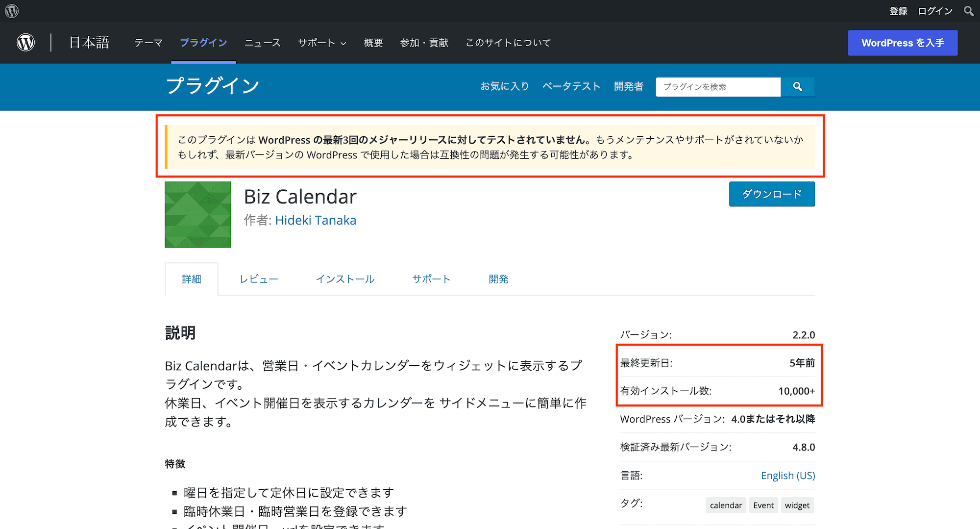Open the 開発者 link
Viewport: 980px width, 529px height.
[x=629, y=86]
